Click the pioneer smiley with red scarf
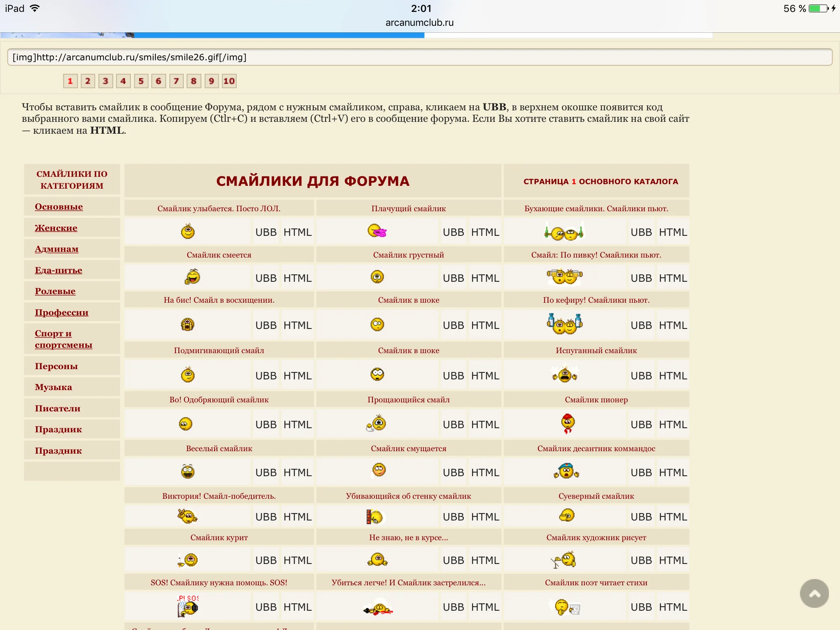This screenshot has width=840, height=630. click(x=568, y=424)
